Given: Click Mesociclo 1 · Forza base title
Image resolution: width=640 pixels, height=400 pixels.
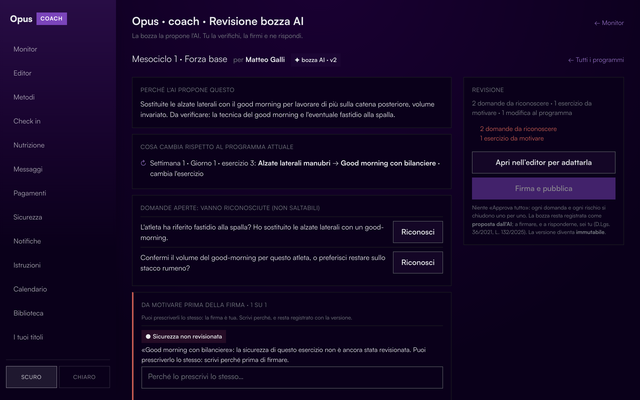Looking at the screenshot, I should pyautogui.click(x=179, y=60).
